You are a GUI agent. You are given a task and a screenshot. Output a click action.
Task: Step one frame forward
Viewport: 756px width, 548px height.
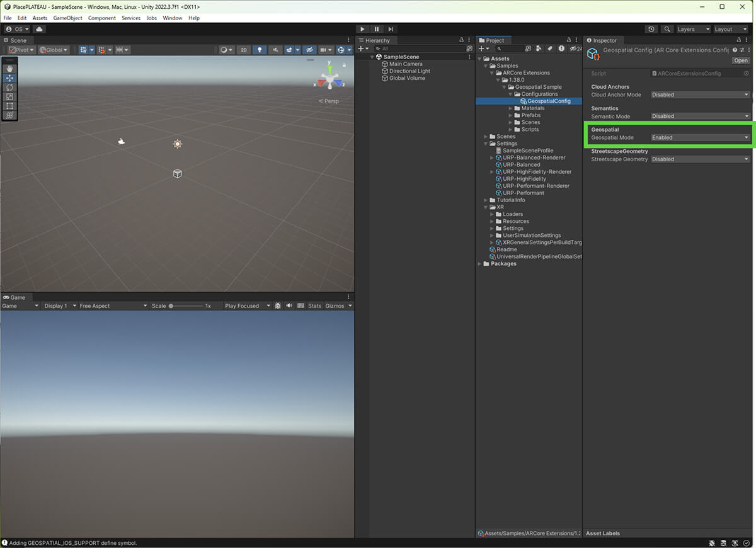pos(391,29)
